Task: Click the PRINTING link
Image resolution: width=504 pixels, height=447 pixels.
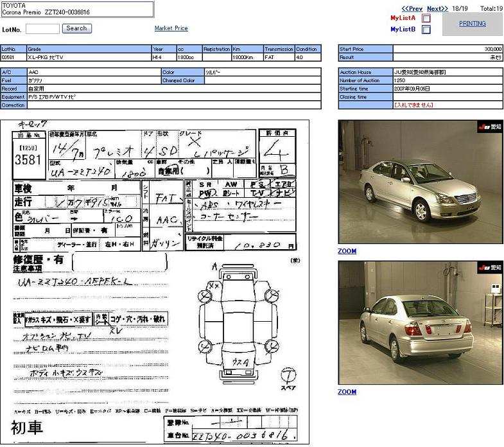Action: 472,24
